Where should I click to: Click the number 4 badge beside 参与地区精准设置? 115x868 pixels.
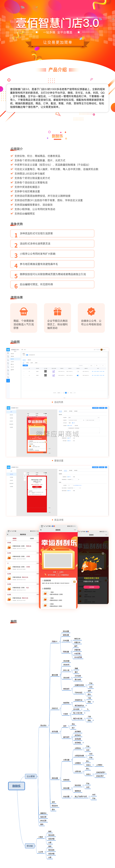point(16,266)
